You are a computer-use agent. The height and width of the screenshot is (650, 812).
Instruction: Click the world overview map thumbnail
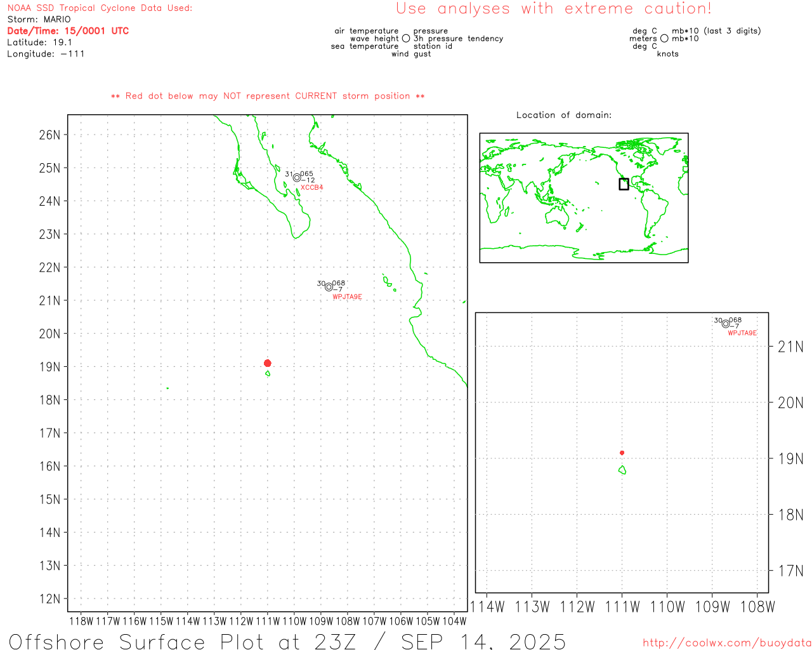[584, 197]
